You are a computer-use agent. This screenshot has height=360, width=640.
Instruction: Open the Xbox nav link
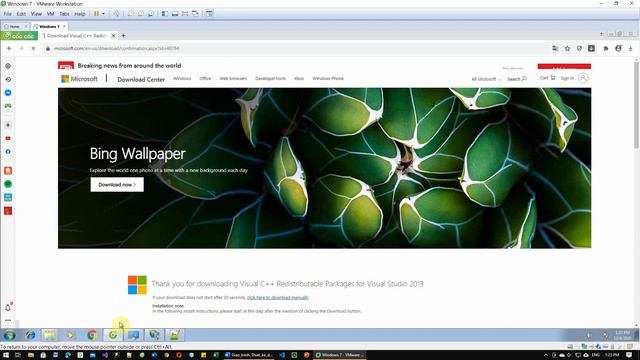tap(299, 78)
